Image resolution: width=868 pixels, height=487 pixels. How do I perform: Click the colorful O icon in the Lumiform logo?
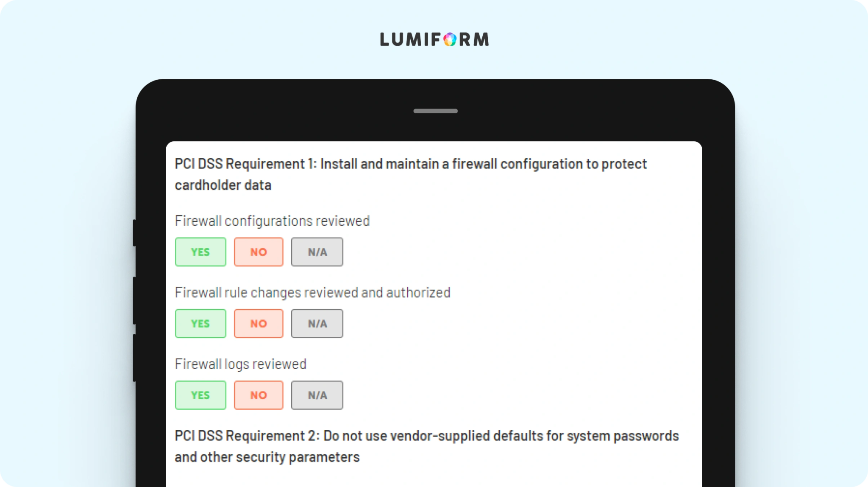[450, 39]
